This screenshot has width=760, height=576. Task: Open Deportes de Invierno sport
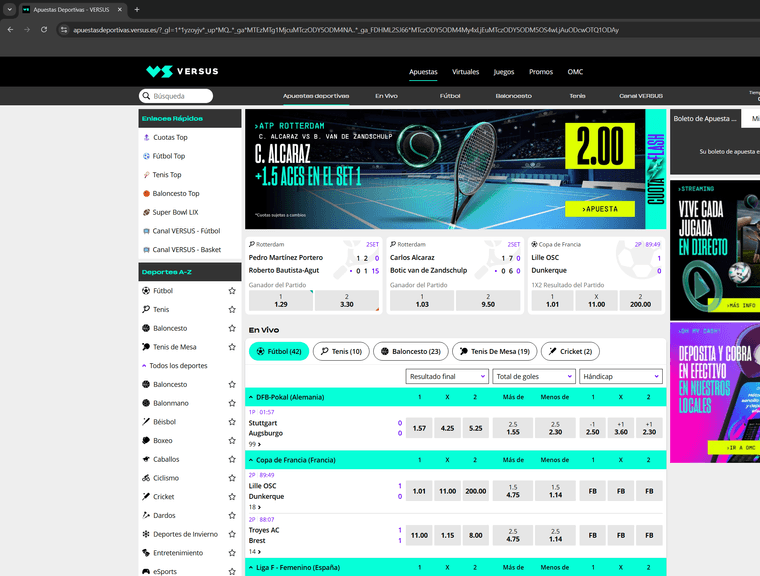coord(185,534)
